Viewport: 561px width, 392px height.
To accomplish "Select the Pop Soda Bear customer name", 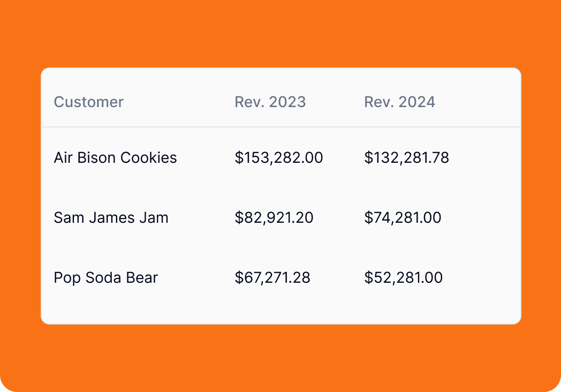I will tap(106, 278).
